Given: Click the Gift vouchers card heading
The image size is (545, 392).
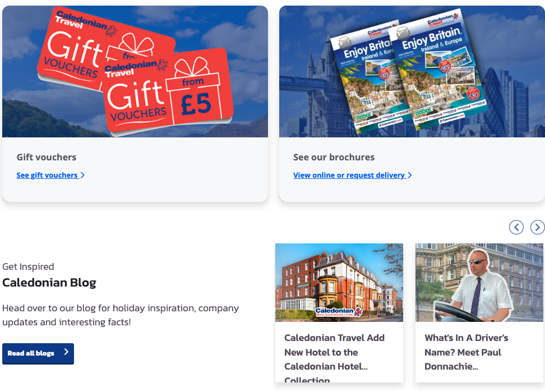Looking at the screenshot, I should [47, 157].
